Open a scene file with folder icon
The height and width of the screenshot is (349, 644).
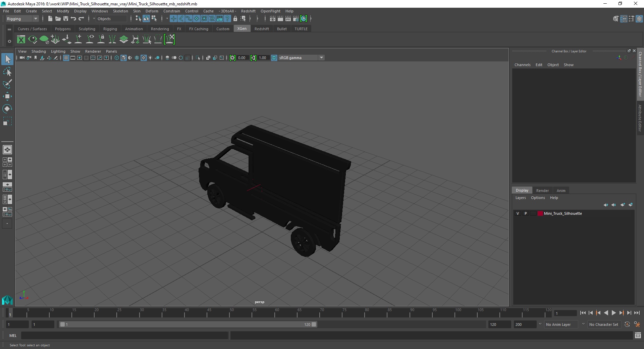(x=58, y=19)
